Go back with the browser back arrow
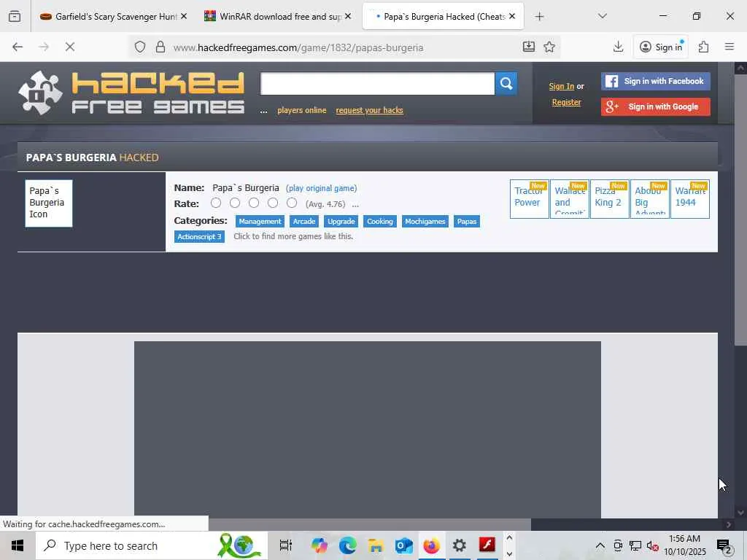 [x=18, y=47]
